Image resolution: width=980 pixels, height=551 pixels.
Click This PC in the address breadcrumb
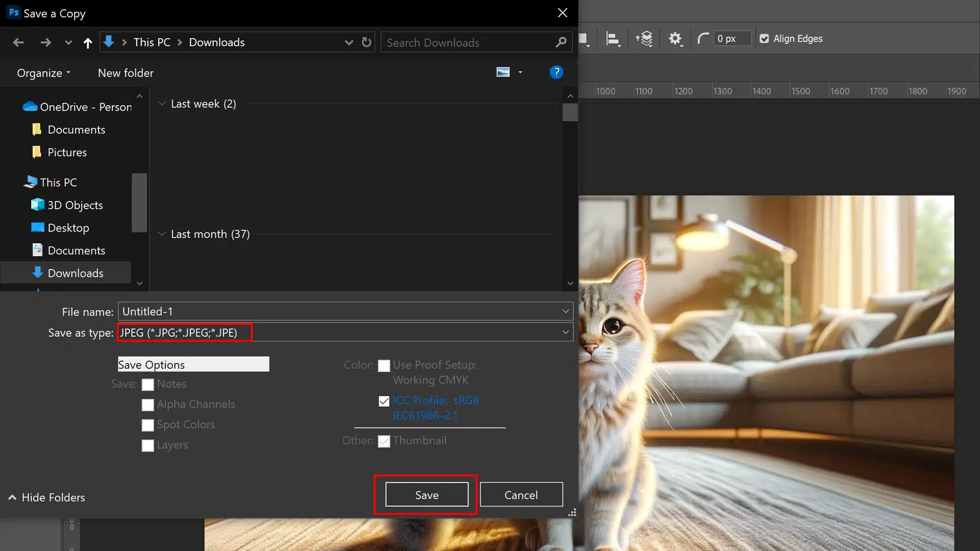point(152,42)
